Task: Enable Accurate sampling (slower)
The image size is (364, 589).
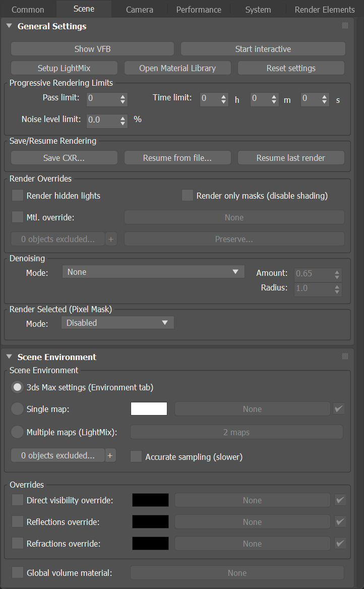Action: click(x=136, y=456)
